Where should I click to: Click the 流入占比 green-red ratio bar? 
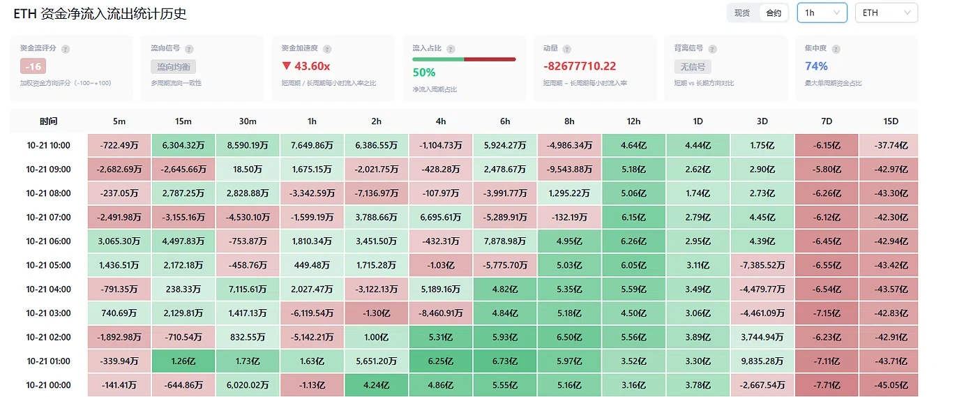(464, 59)
